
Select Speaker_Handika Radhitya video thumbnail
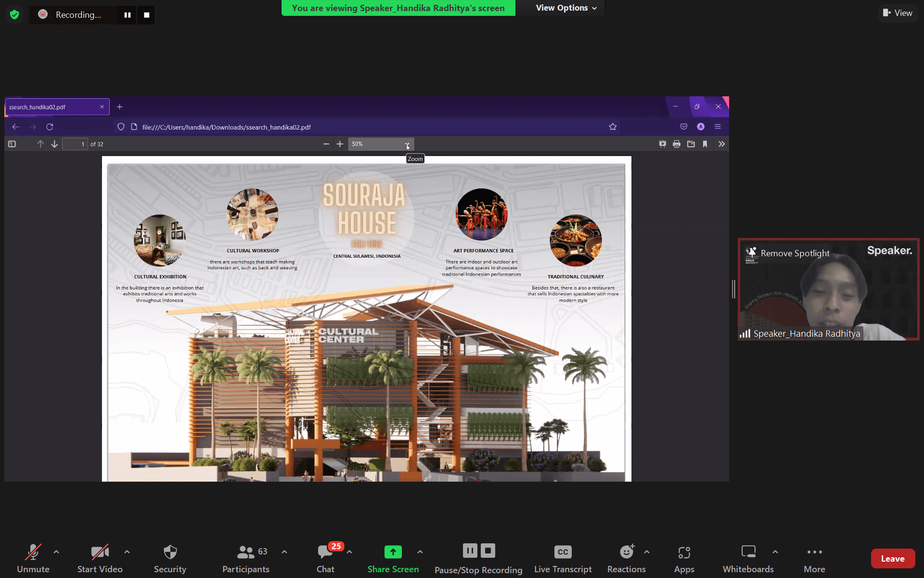pos(829,289)
